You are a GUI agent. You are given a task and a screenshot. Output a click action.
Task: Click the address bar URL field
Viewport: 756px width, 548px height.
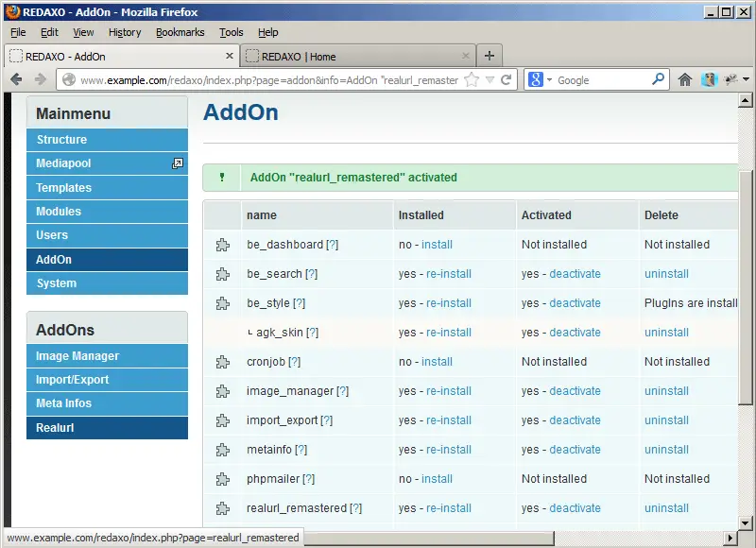click(269, 80)
